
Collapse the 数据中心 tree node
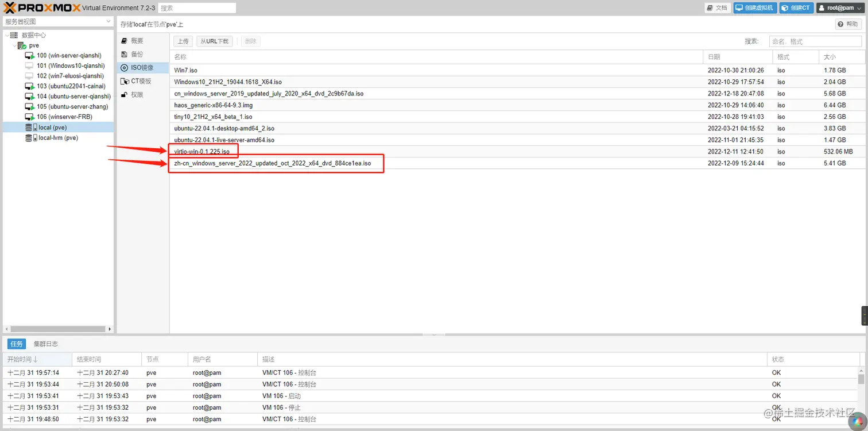(x=6, y=35)
